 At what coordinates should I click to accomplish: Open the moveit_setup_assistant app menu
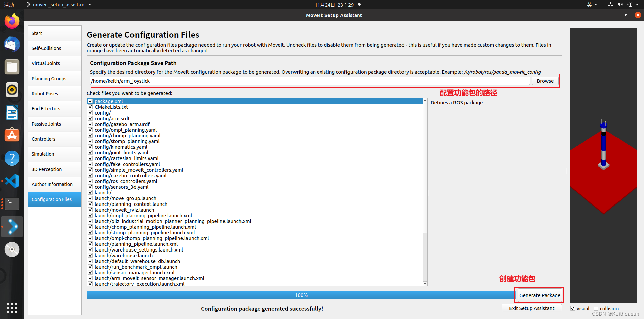(x=59, y=5)
